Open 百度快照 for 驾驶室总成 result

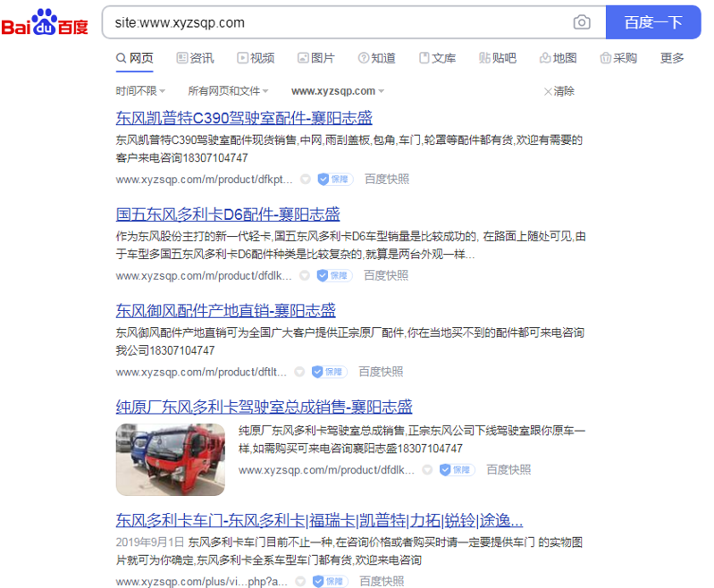[508, 470]
